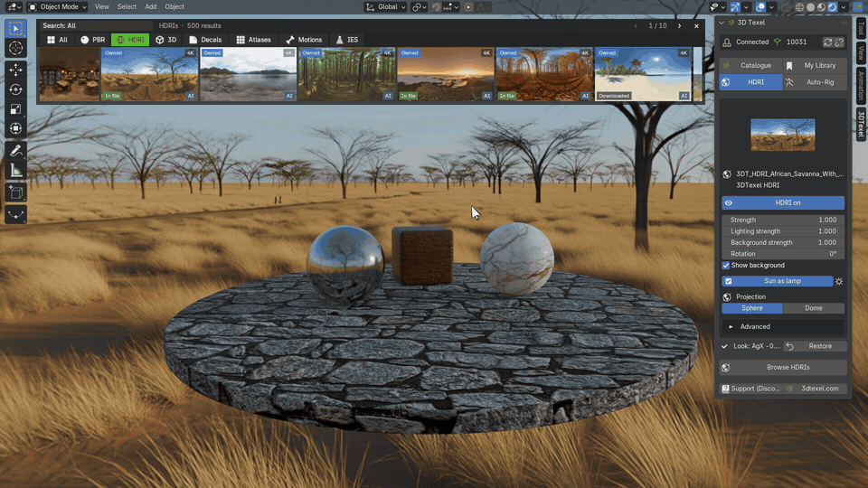
Task: Switch to solid shading
Action: click(x=810, y=7)
